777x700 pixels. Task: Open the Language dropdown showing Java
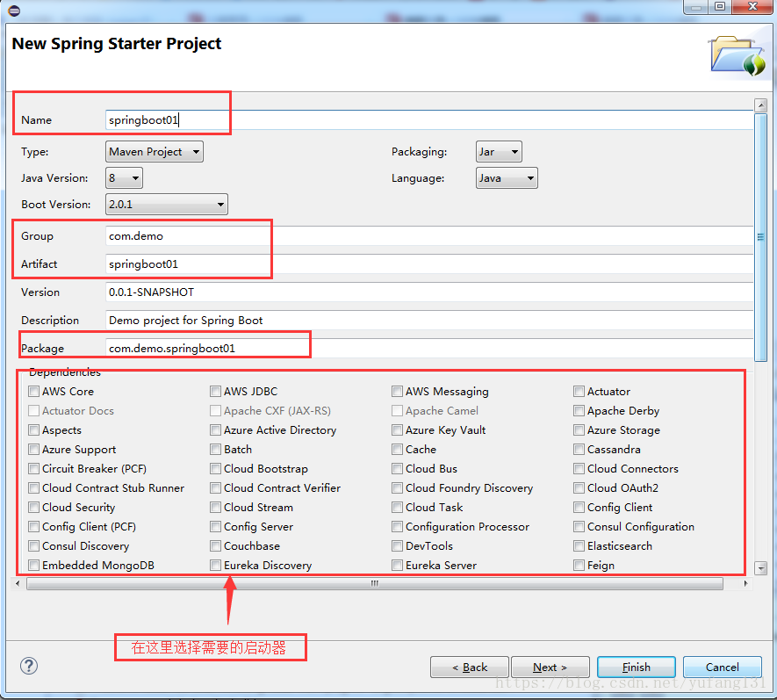(507, 178)
